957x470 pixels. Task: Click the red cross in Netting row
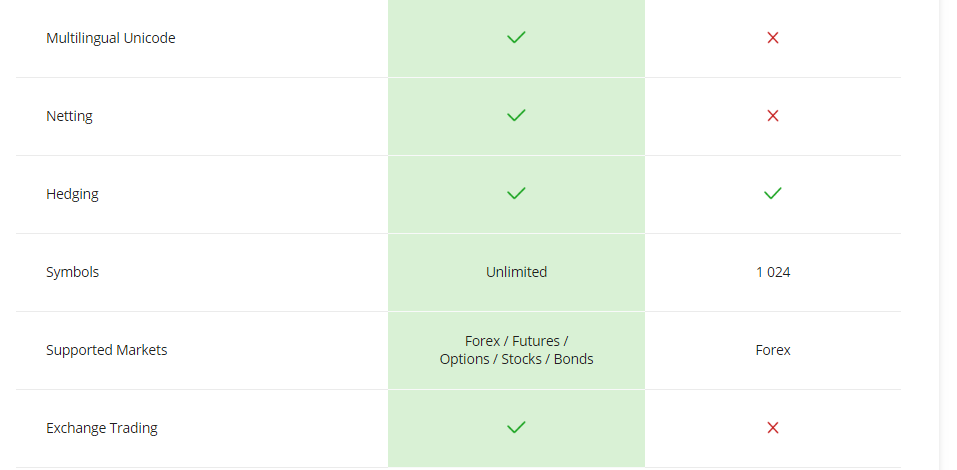click(773, 115)
